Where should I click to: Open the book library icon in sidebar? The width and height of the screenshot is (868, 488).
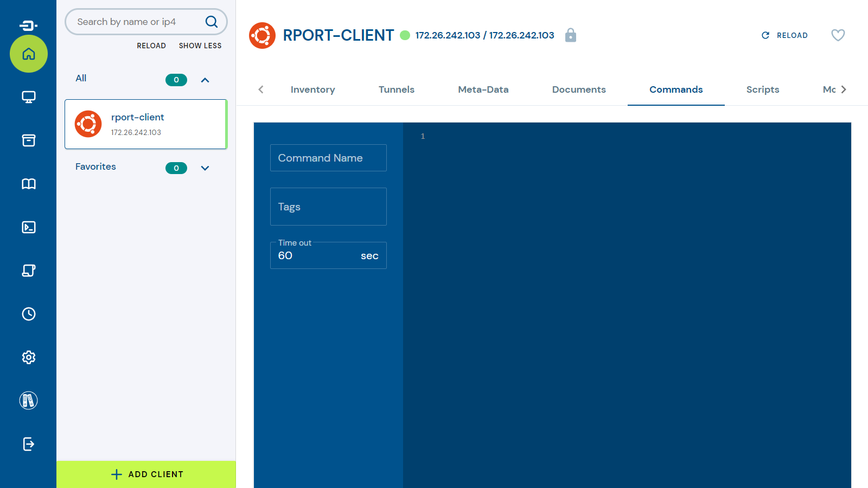pyautogui.click(x=29, y=184)
